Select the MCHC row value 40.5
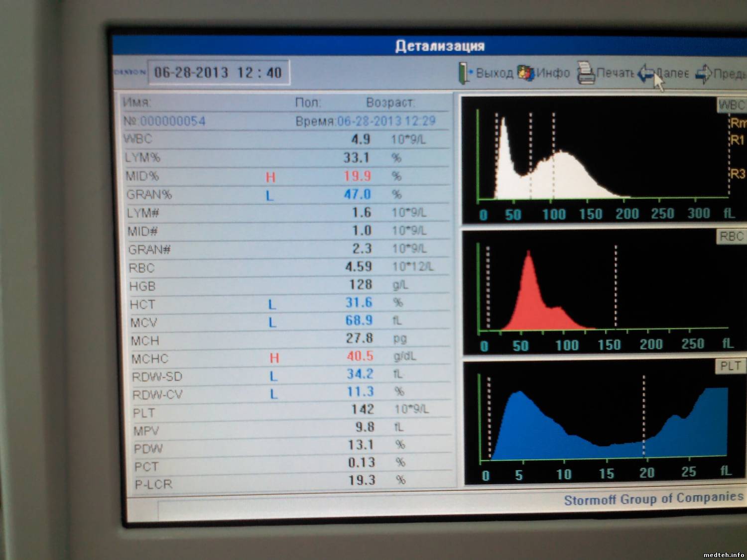 (360, 356)
